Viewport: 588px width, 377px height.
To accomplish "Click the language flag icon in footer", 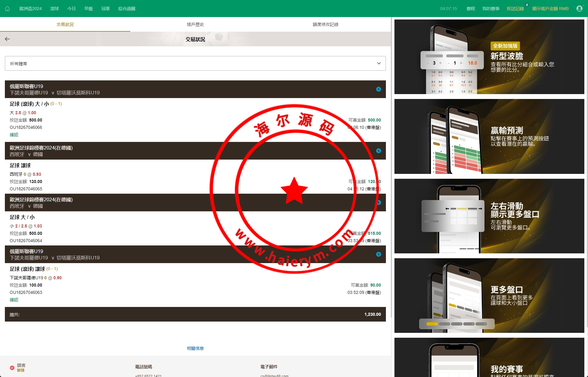I will point(12,368).
